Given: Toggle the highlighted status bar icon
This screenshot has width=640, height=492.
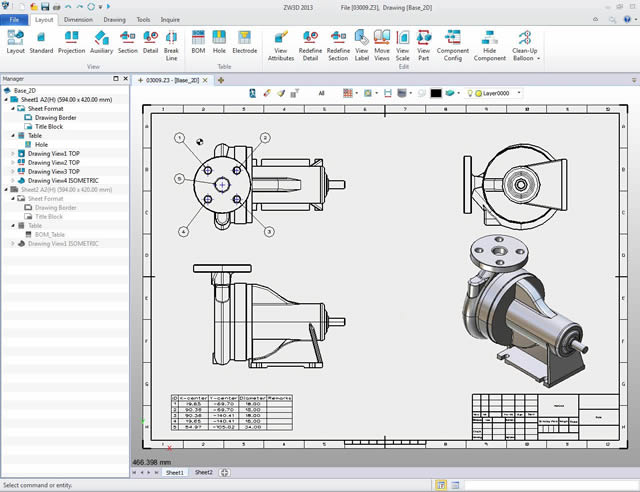Looking at the screenshot, I should (x=440, y=484).
